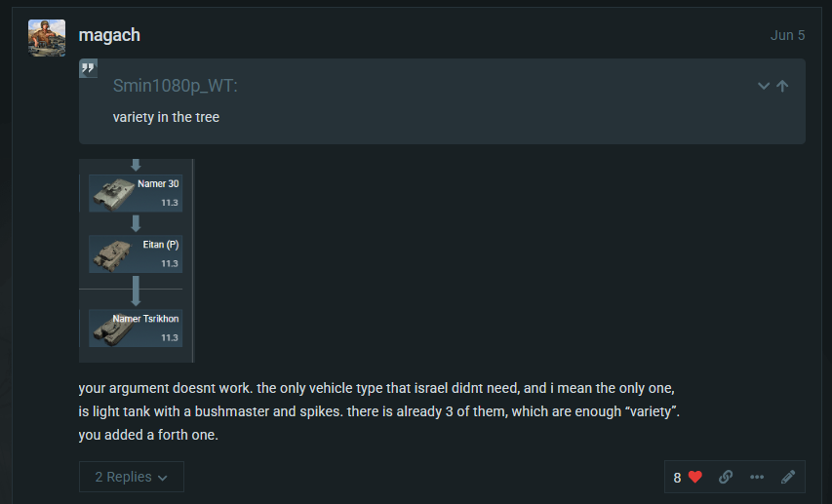Image resolution: width=832 pixels, height=504 pixels.
Task: Open the Smin1080p_WT quoted author link
Action: (x=176, y=86)
